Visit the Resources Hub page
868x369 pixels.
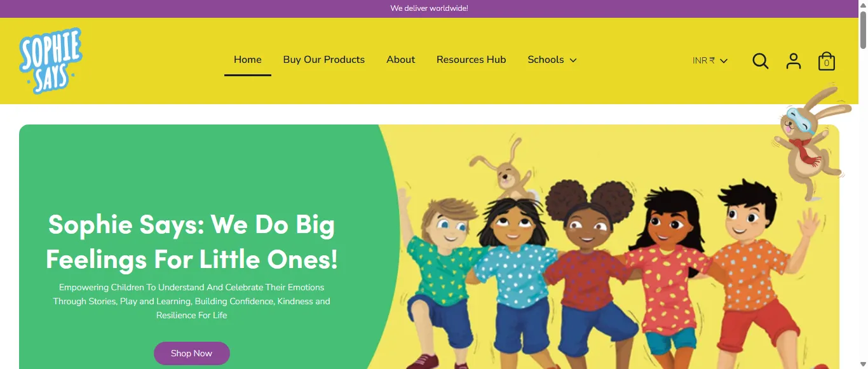[471, 60]
